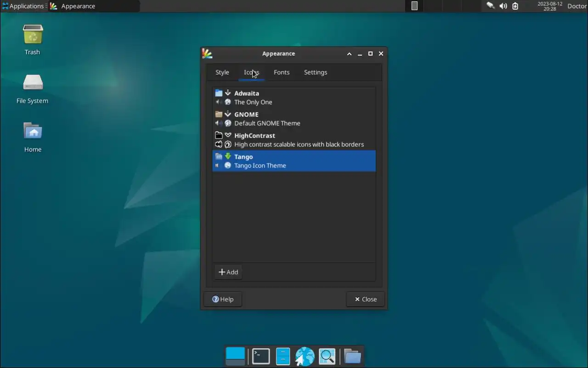
Task: Open the Home folder desktop icon
Action: point(33,132)
